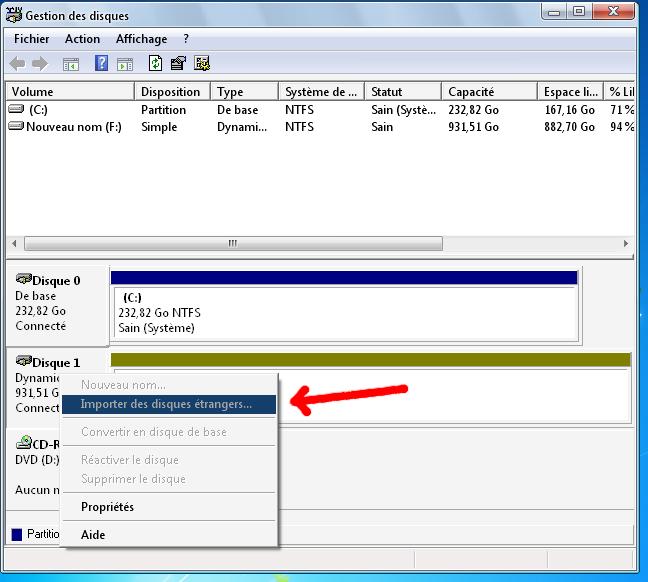Viewport: 648px width, 582px height.
Task: Click the De base type cell in the list
Action: [x=238, y=110]
